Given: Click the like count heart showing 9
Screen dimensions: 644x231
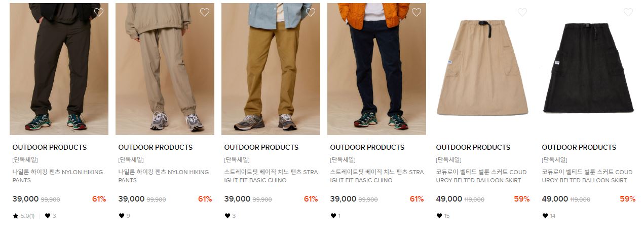Looking at the screenshot, I should coord(122,216).
